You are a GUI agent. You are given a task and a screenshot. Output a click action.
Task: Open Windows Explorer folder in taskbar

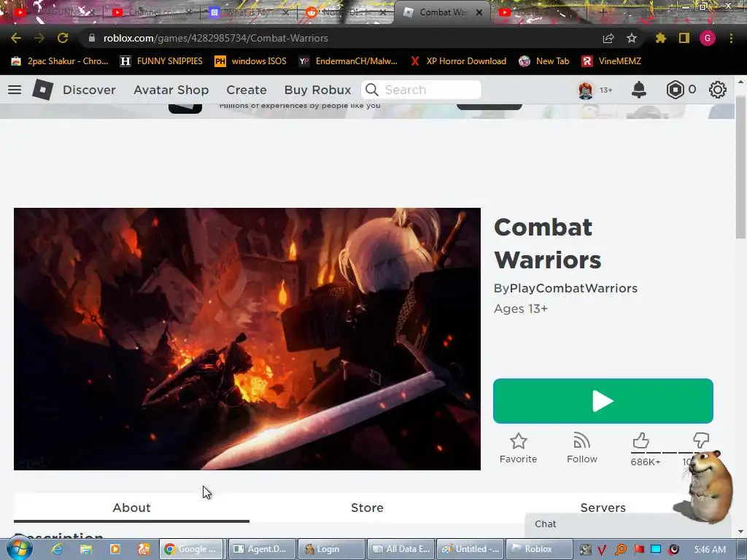pos(86,549)
